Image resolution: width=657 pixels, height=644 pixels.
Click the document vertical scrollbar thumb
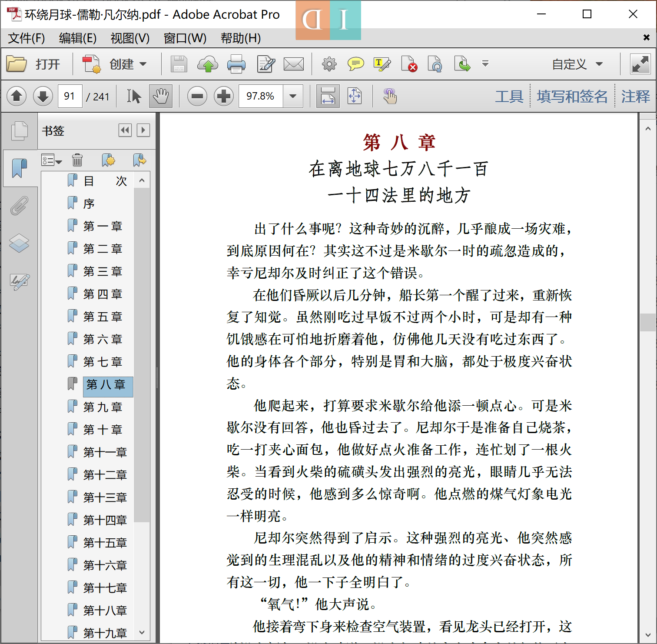[x=648, y=322]
